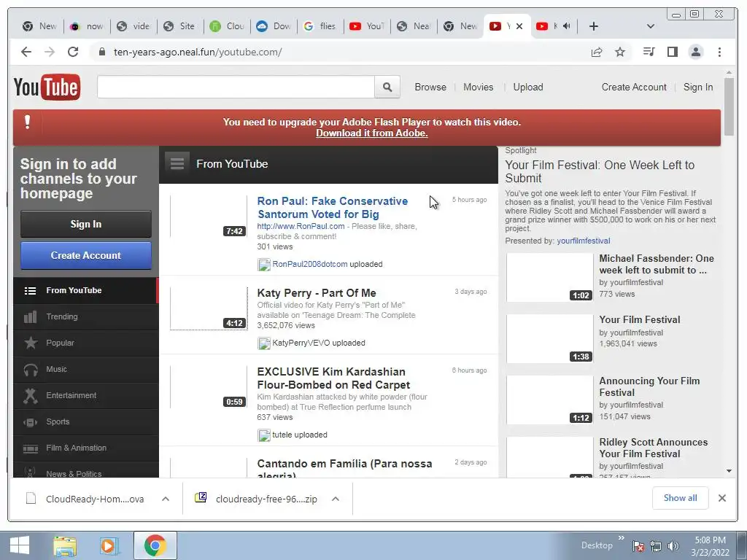Click the magnifier search button
The height and width of the screenshot is (560, 747).
point(387,87)
